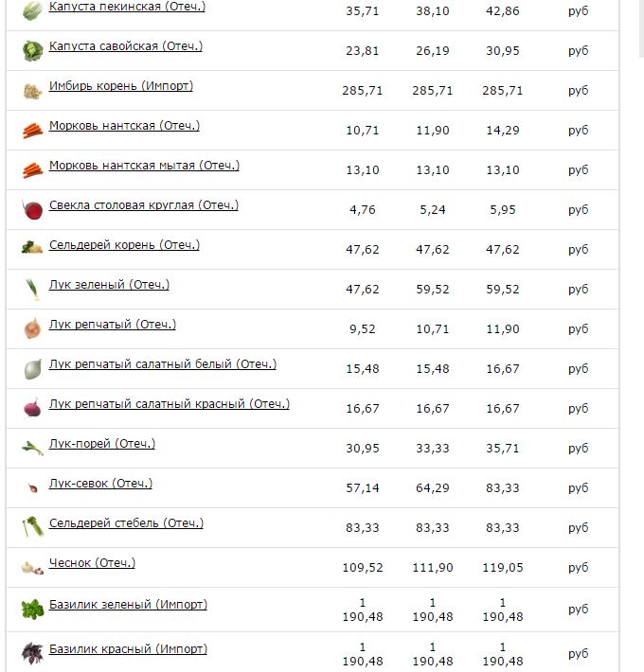Click the ginger root product icon
This screenshot has width=644, height=672.
[x=32, y=91]
